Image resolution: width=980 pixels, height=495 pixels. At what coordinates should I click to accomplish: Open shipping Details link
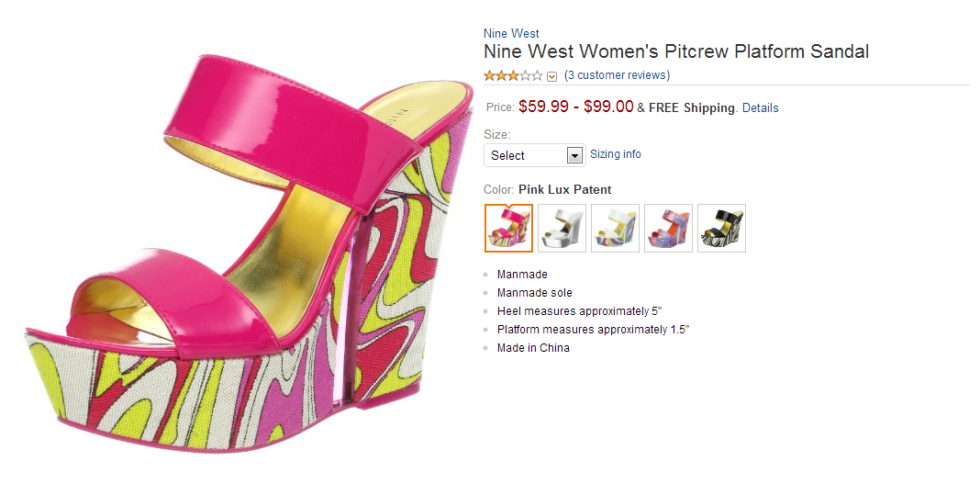coord(760,107)
